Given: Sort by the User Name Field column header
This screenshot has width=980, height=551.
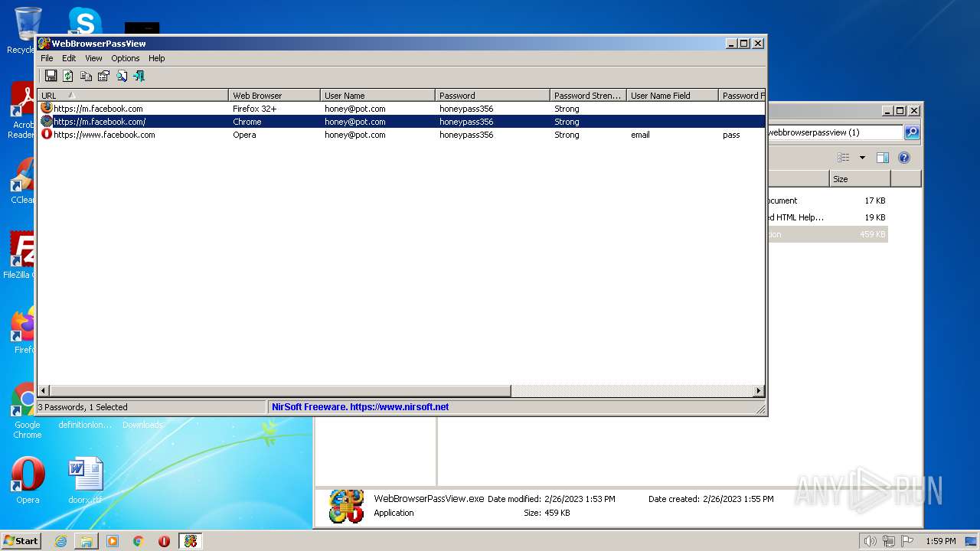Looking at the screenshot, I should coord(672,95).
